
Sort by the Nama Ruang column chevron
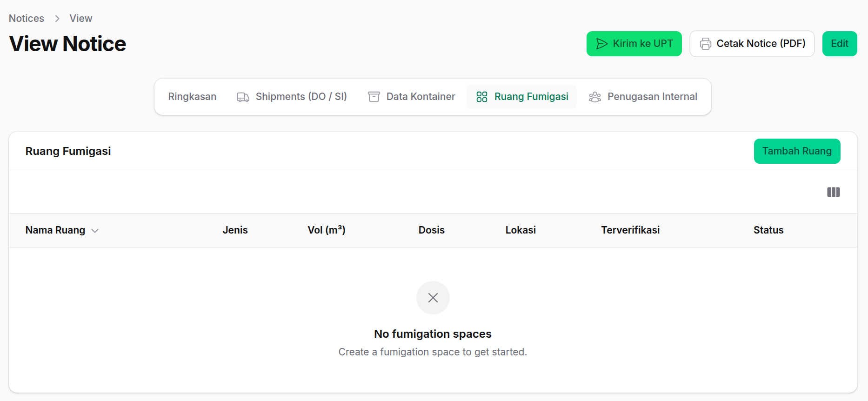pyautogui.click(x=95, y=231)
